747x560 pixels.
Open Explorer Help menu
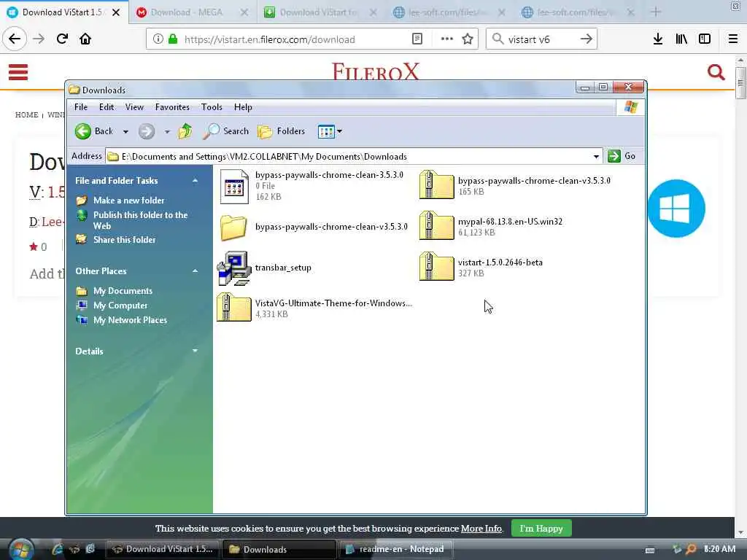tap(243, 107)
